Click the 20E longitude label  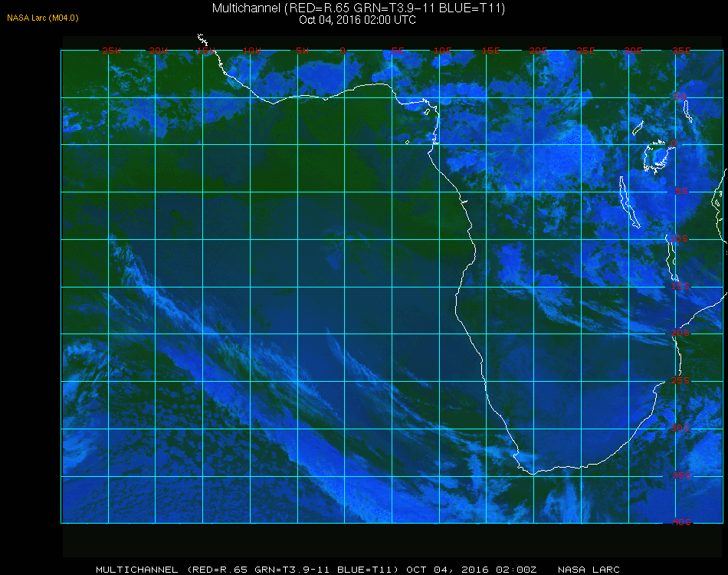[538, 51]
